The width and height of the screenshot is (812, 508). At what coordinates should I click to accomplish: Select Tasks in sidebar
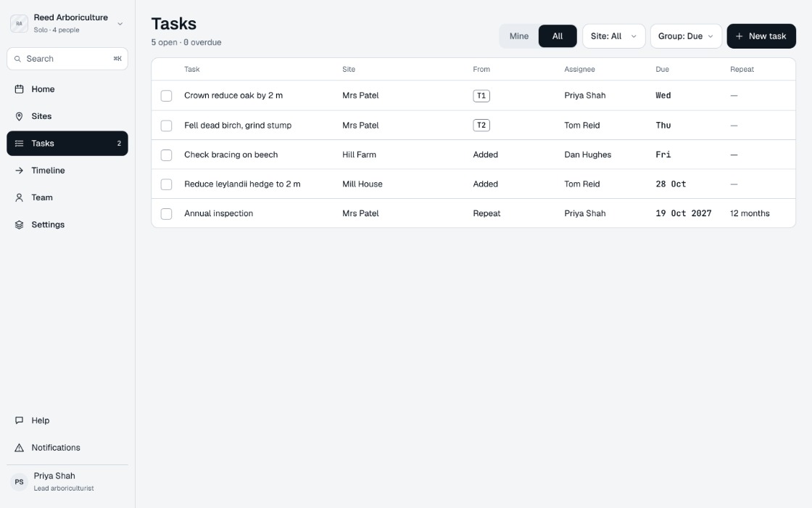pyautogui.click(x=67, y=143)
